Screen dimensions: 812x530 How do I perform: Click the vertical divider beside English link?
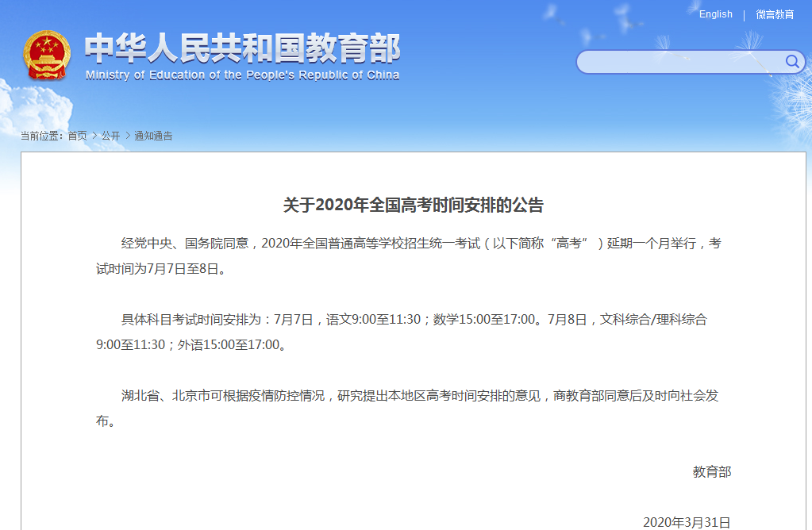(744, 15)
